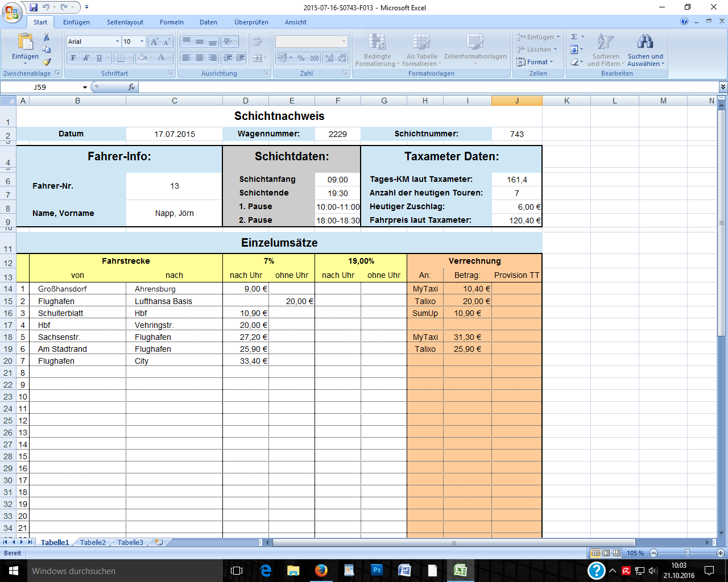Open the borders dropdown arrow
The image size is (728, 582).
coord(130,58)
